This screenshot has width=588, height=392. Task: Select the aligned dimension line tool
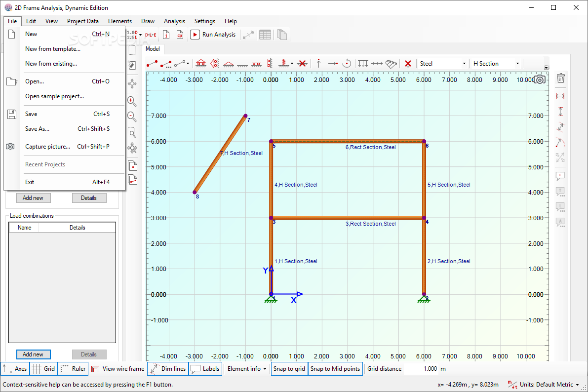[560, 127]
